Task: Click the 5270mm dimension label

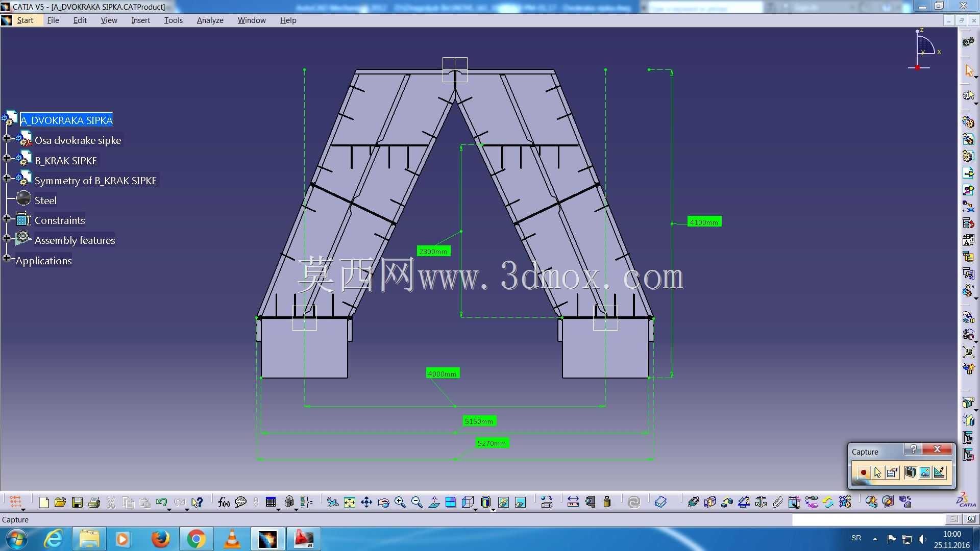Action: (x=492, y=443)
